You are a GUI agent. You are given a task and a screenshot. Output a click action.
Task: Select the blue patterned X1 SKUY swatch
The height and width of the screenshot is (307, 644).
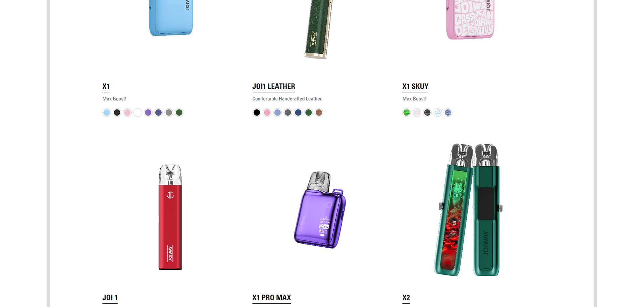[x=448, y=113]
